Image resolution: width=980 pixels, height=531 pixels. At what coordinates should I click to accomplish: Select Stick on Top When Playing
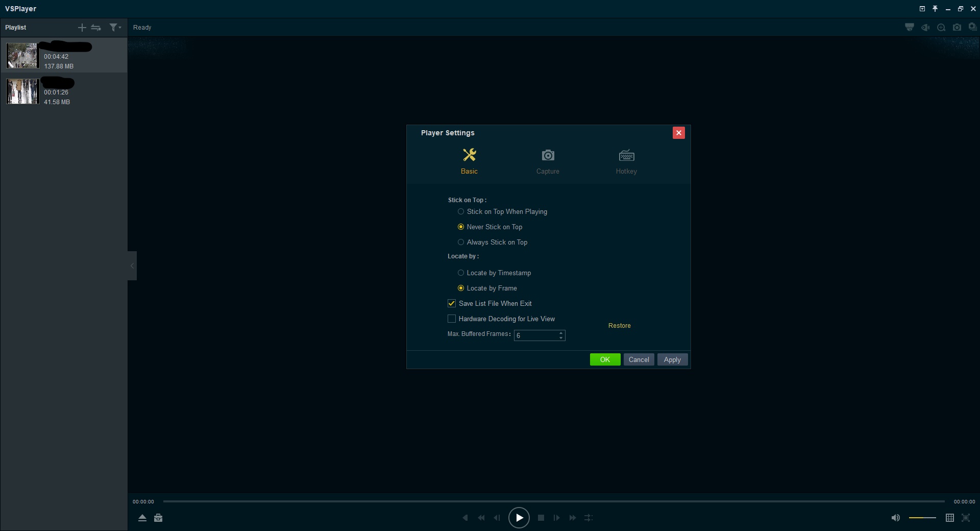461,211
